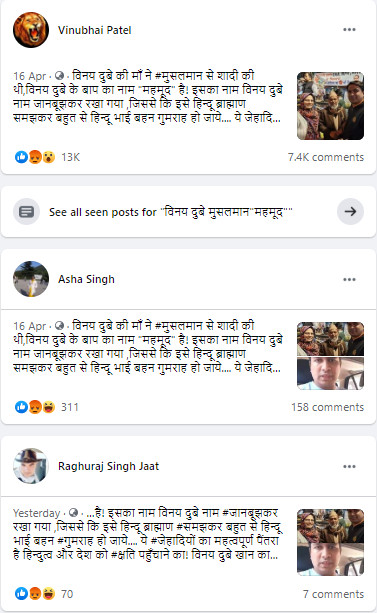View reaction emojis on the 70 reactions post

(35, 594)
